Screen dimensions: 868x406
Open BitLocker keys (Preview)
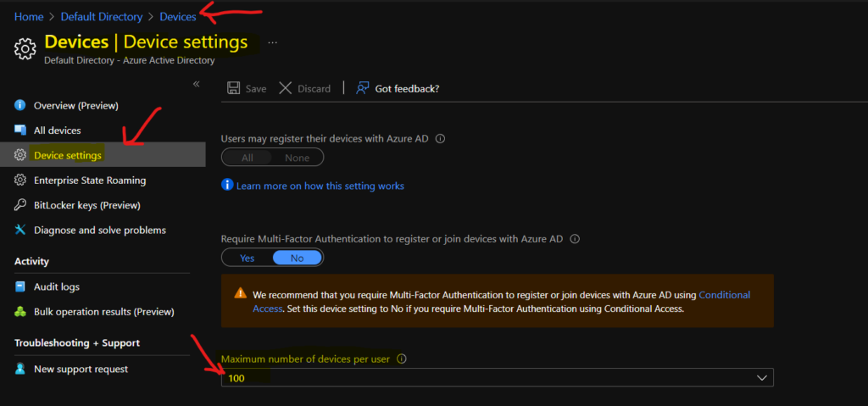pos(87,205)
